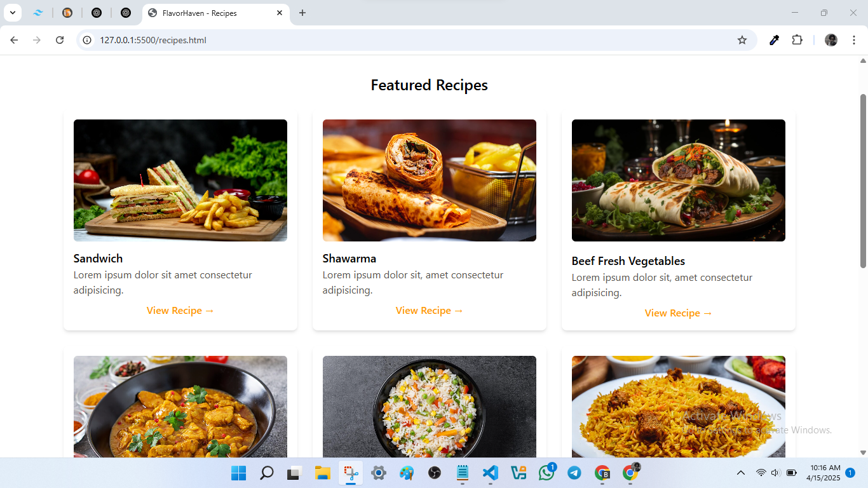Image resolution: width=868 pixels, height=488 pixels.
Task: Open Visual Studio Code from the taskbar
Action: 490,473
